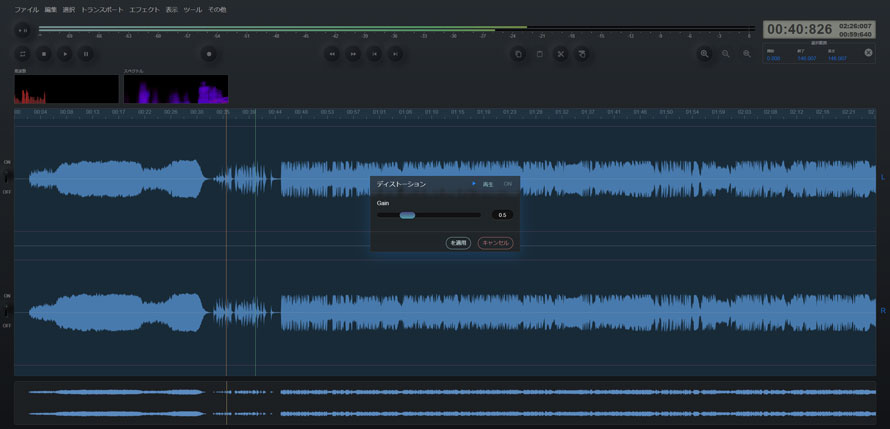Click the main time display 00:40:826

(800, 30)
